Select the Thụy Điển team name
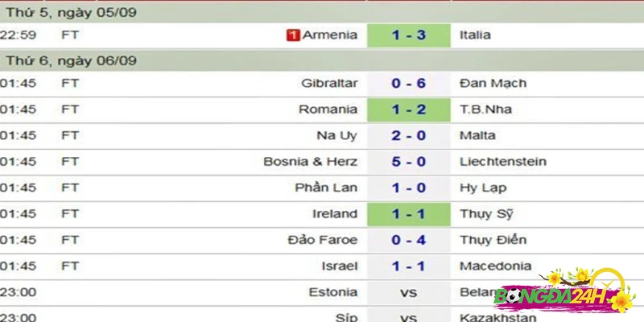The height and width of the screenshot is (322, 644). (493, 240)
